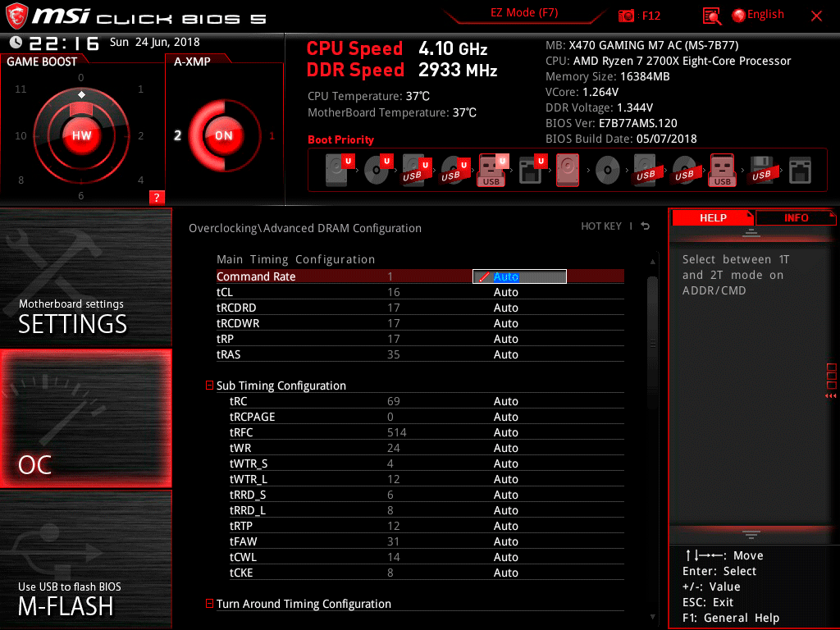
Task: Expand Turn Around Timing Configuration section
Action: [x=209, y=604]
